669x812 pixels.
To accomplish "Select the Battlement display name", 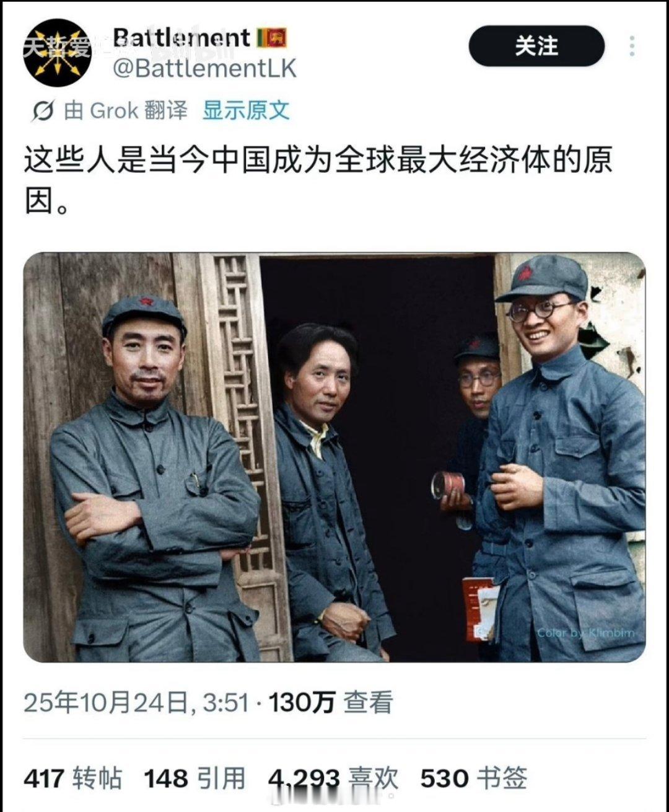I will 181,38.
